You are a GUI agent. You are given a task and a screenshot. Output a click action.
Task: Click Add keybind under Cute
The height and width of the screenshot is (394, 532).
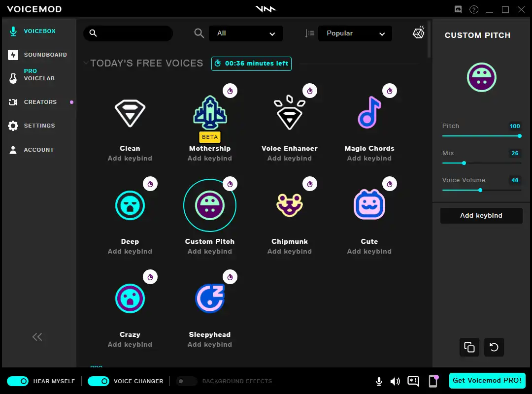click(x=369, y=251)
